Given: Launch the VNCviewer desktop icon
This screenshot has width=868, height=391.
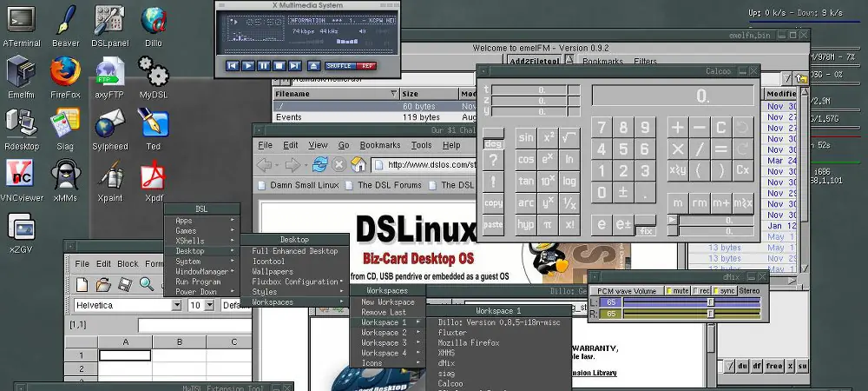Looking at the screenshot, I should point(20,174).
